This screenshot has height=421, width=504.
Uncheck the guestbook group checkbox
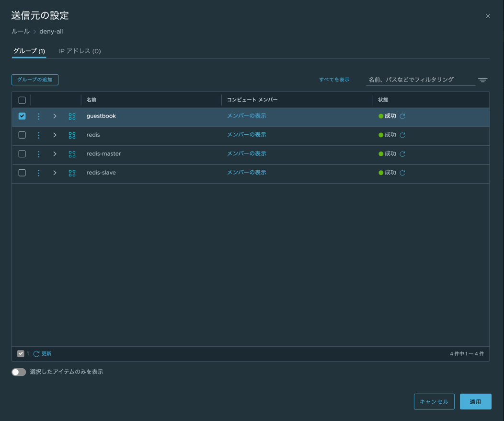(x=22, y=116)
